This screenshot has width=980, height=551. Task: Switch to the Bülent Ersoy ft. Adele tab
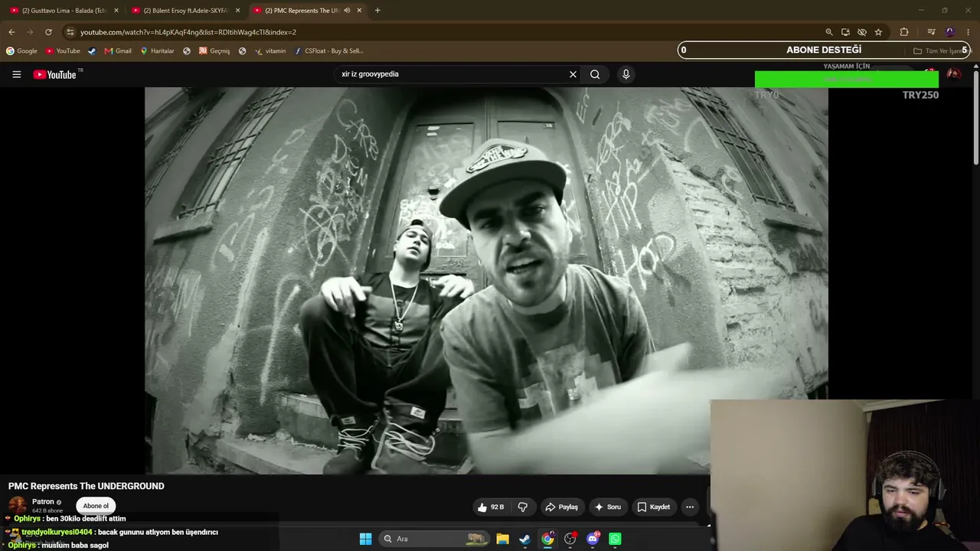(186, 11)
